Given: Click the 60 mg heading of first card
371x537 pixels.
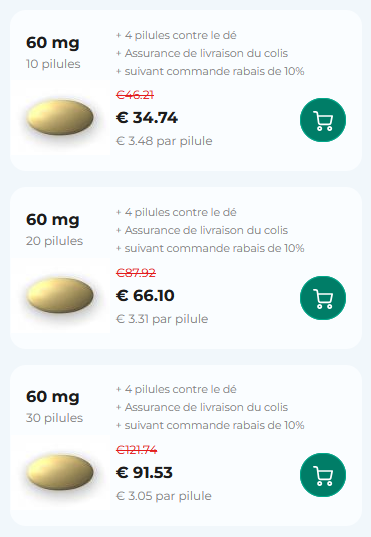Looking at the screenshot, I should point(53,43).
